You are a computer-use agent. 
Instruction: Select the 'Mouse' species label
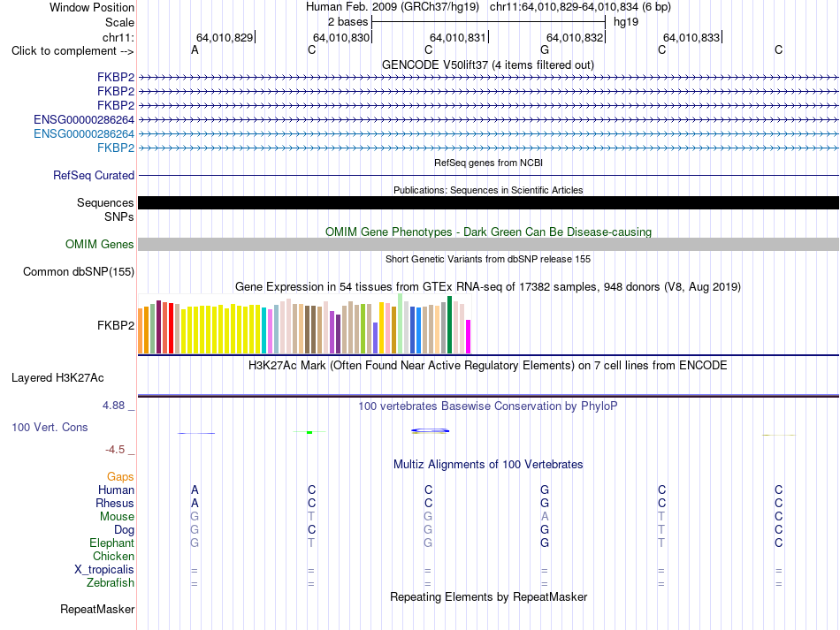coord(117,517)
